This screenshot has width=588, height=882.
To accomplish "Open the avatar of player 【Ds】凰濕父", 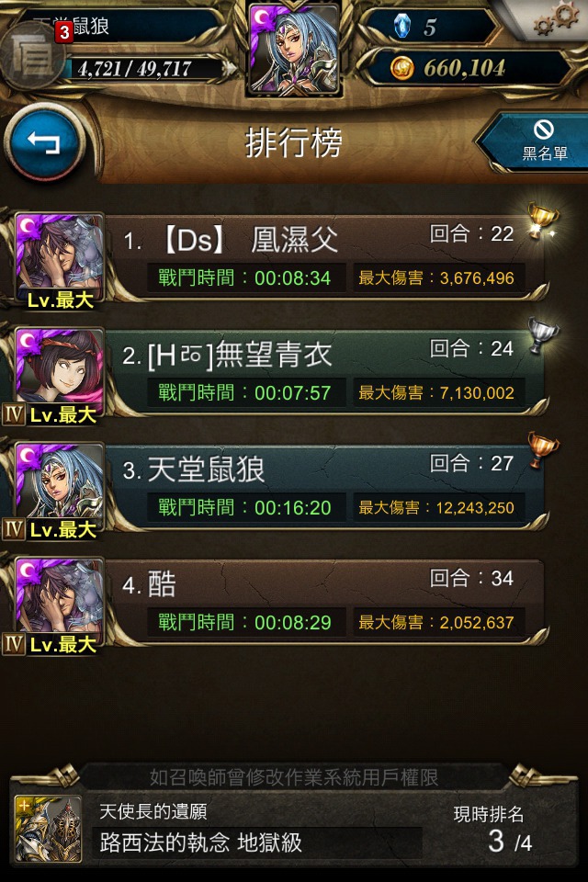I will [59, 260].
